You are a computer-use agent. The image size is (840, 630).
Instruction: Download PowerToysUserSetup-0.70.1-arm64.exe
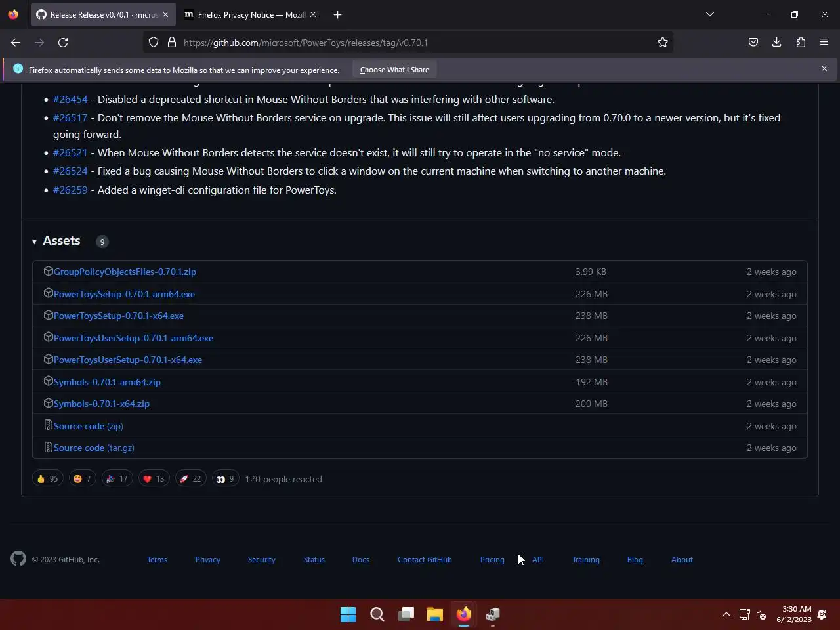tap(133, 338)
